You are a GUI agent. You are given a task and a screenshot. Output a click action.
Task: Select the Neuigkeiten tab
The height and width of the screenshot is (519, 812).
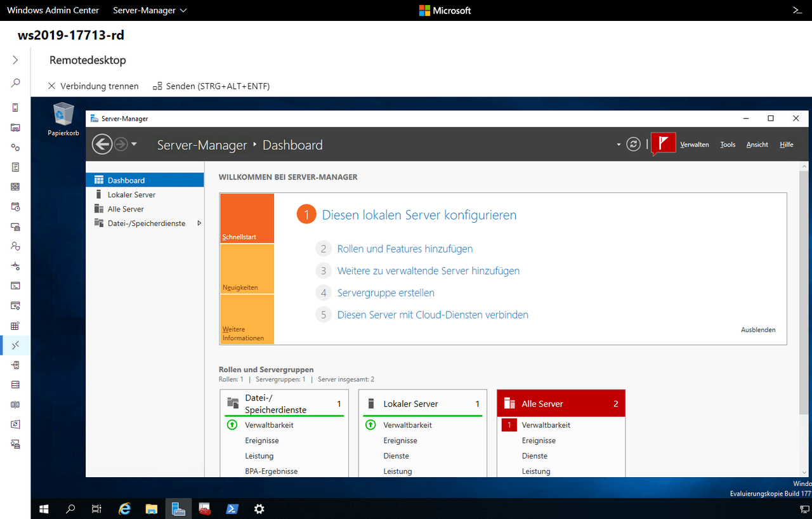click(247, 269)
